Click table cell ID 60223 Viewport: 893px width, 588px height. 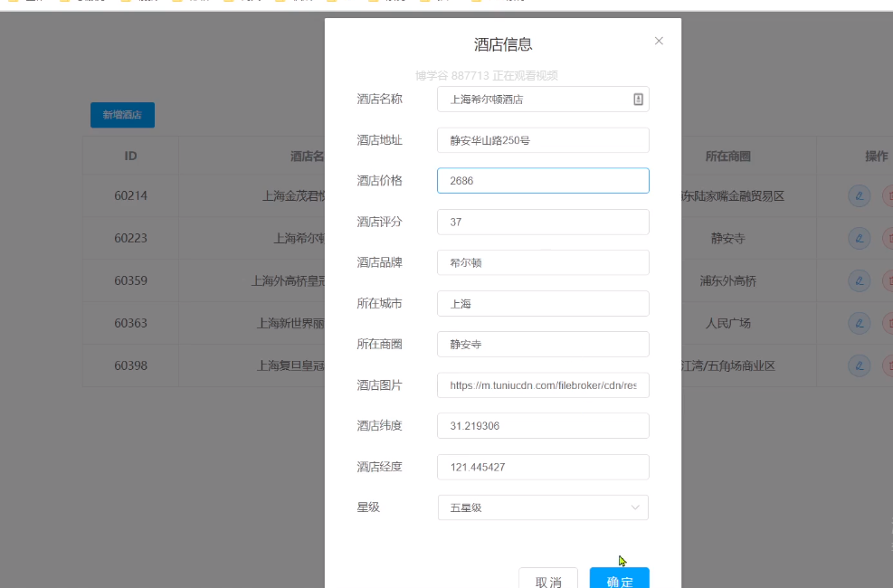coord(130,238)
